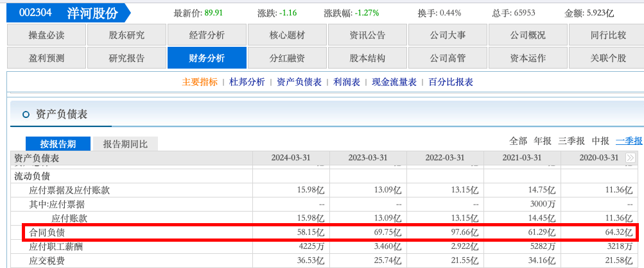Select the 财务分析 tab

point(207,58)
